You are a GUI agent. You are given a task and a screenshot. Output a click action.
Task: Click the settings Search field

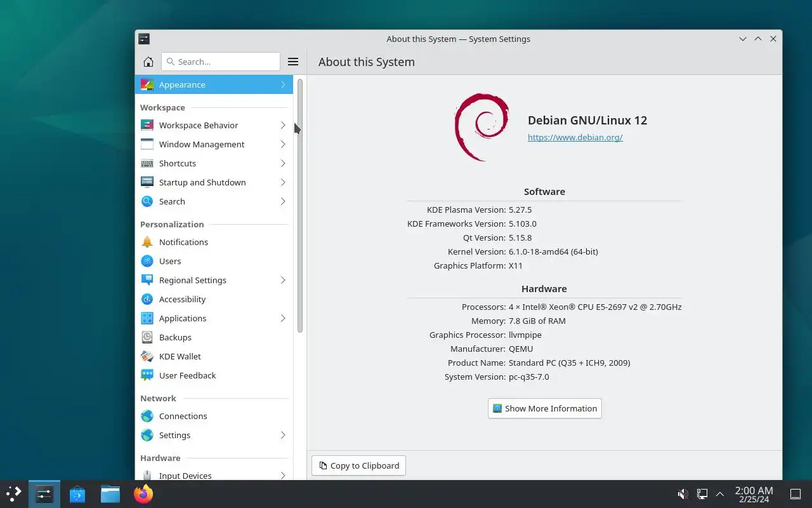[x=221, y=62]
